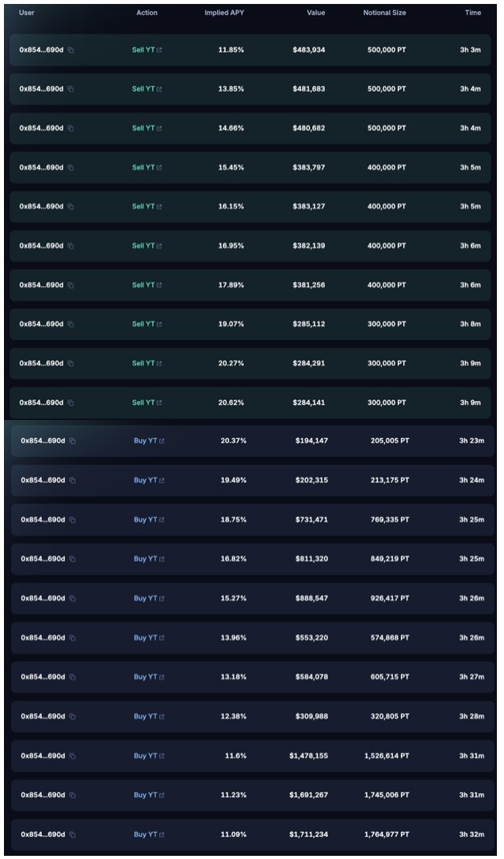The width and height of the screenshot is (504, 859).
Task: Select the row with 605,715 PT notional
Action: 253,677
